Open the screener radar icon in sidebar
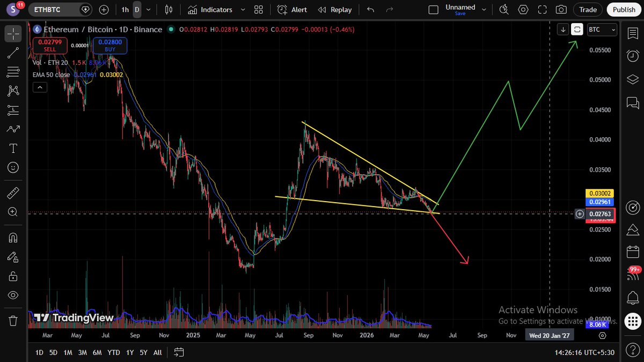 click(633, 207)
